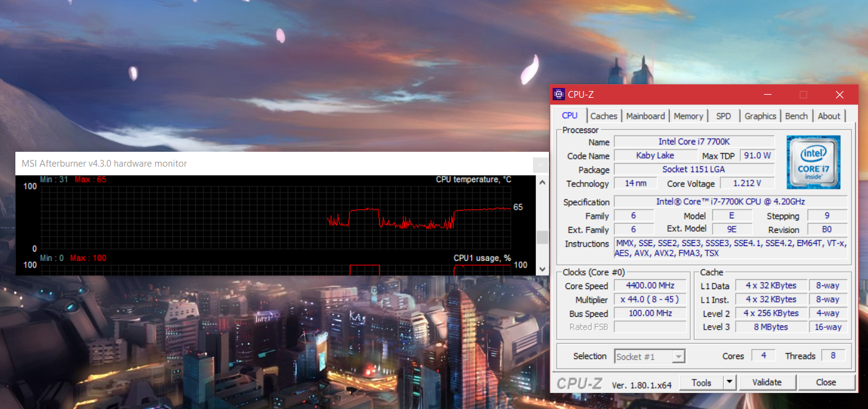Click the multiplier value 'x 44.0 ( 8 - 45 )'
Screen dimensions: 868x409
point(650,300)
